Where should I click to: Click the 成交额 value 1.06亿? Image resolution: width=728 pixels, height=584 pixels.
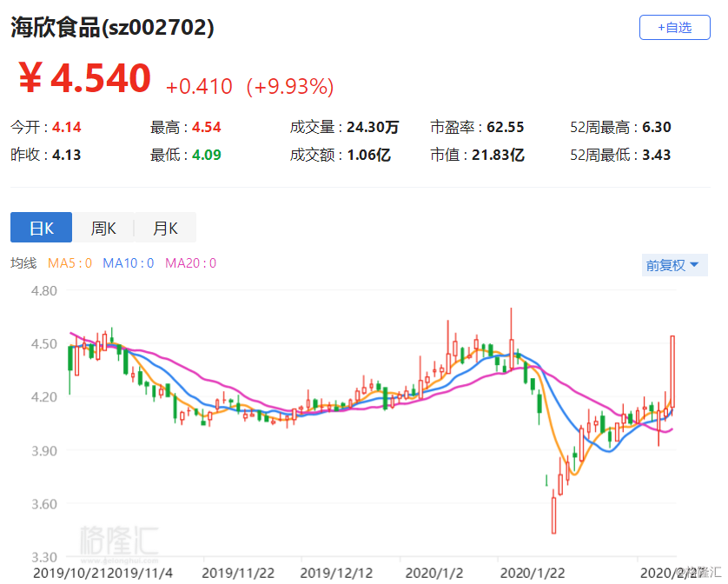click(369, 155)
